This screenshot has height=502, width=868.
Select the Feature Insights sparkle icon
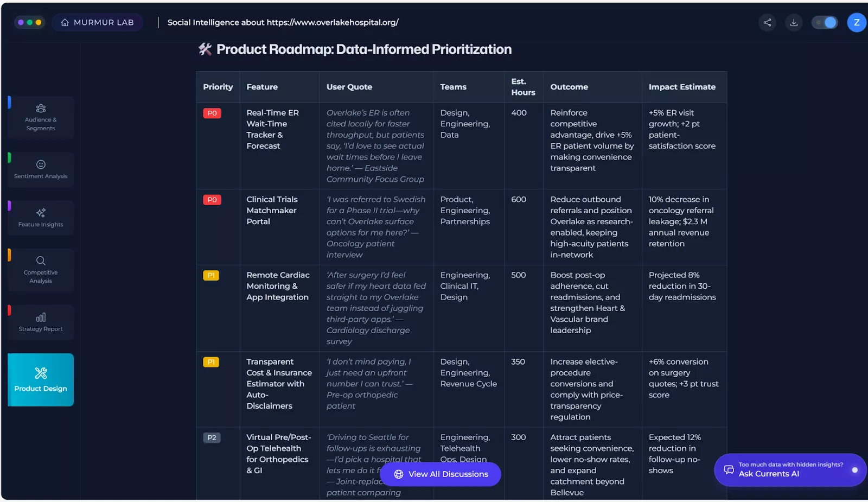(41, 213)
